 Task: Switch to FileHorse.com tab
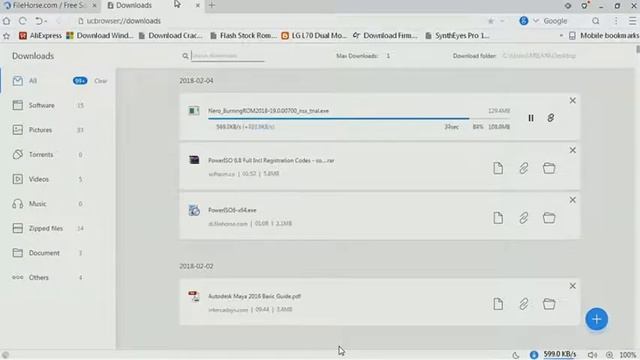click(x=48, y=5)
